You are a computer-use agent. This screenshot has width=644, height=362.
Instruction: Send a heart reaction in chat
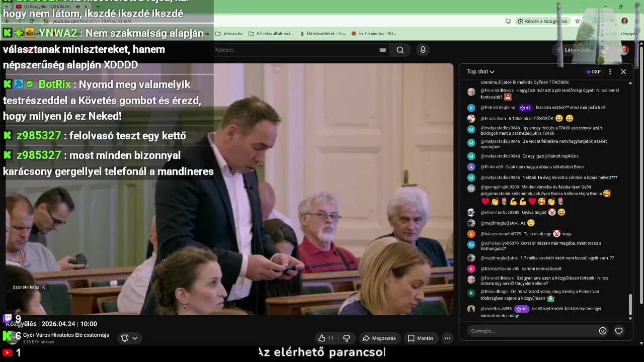(619, 331)
